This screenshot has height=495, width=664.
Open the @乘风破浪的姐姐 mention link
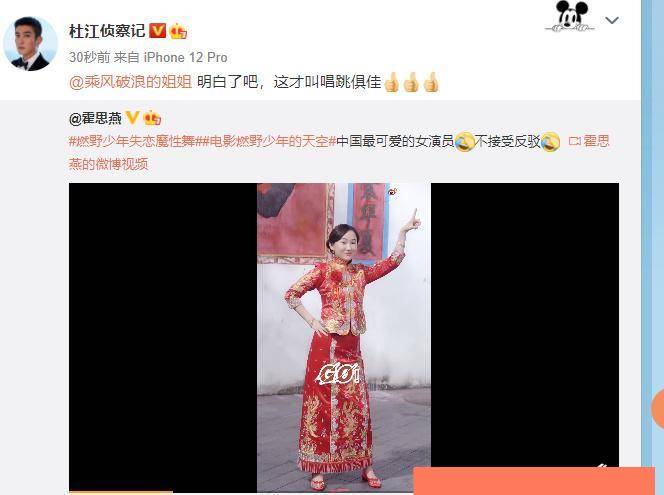click(130, 81)
